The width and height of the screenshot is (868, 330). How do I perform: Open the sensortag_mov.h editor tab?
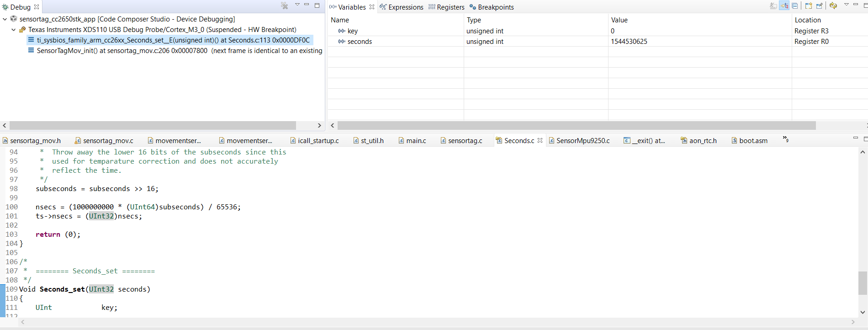coord(32,140)
